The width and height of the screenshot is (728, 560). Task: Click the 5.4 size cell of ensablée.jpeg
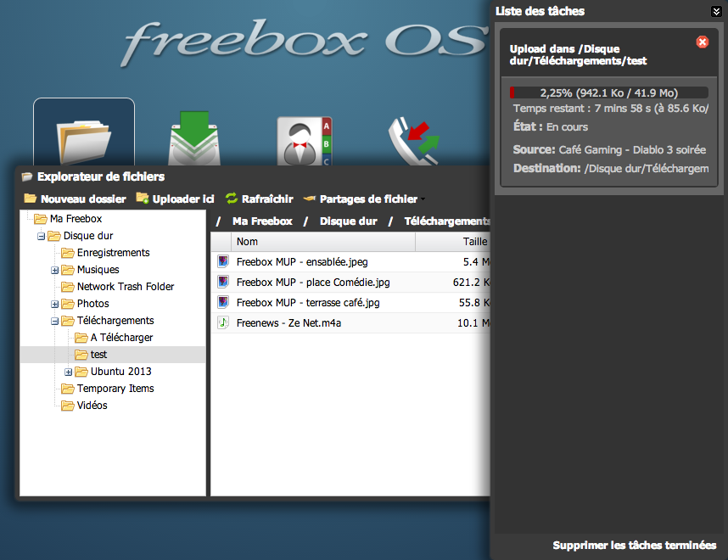click(x=476, y=262)
